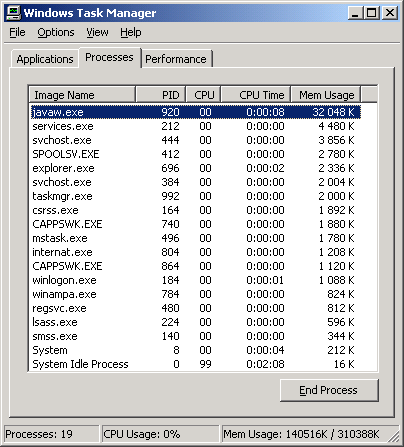Select the taskmgr.exe process
404x447 pixels.
[x=196, y=196]
